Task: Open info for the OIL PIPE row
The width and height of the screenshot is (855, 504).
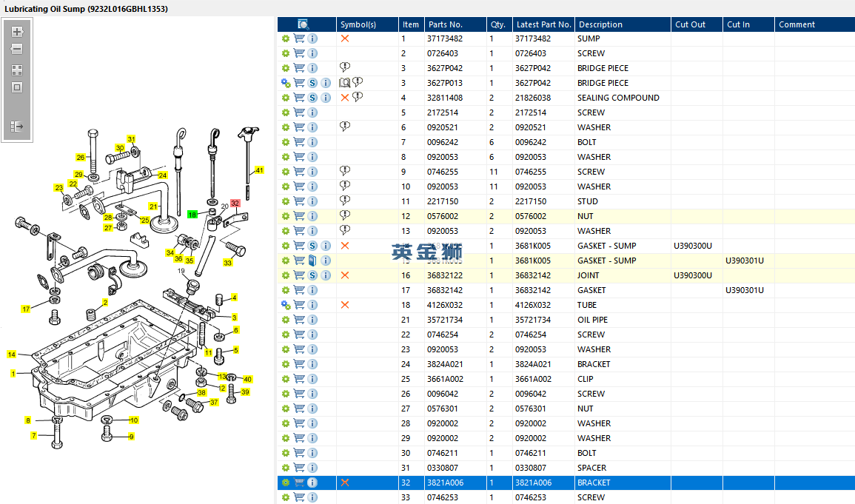Action: 312,320
